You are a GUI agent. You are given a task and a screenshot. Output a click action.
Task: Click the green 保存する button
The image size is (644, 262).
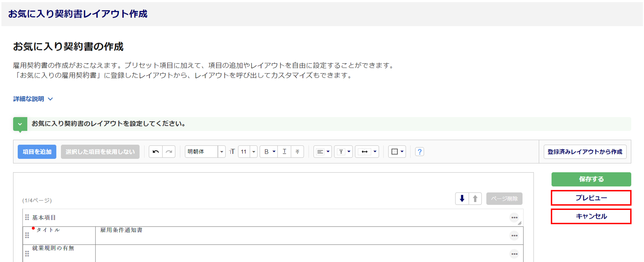click(591, 179)
